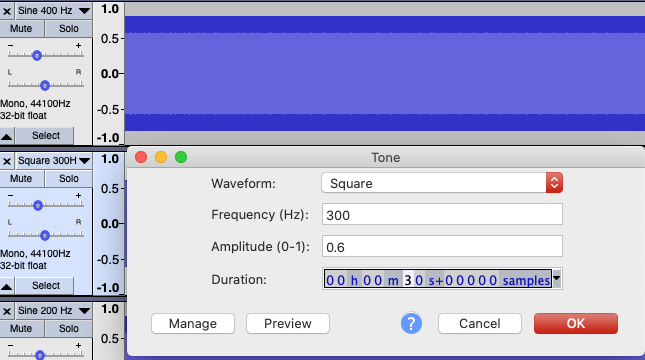Mute the Sine 400 Hz track
This screenshot has width=645, height=360.
(x=21, y=28)
